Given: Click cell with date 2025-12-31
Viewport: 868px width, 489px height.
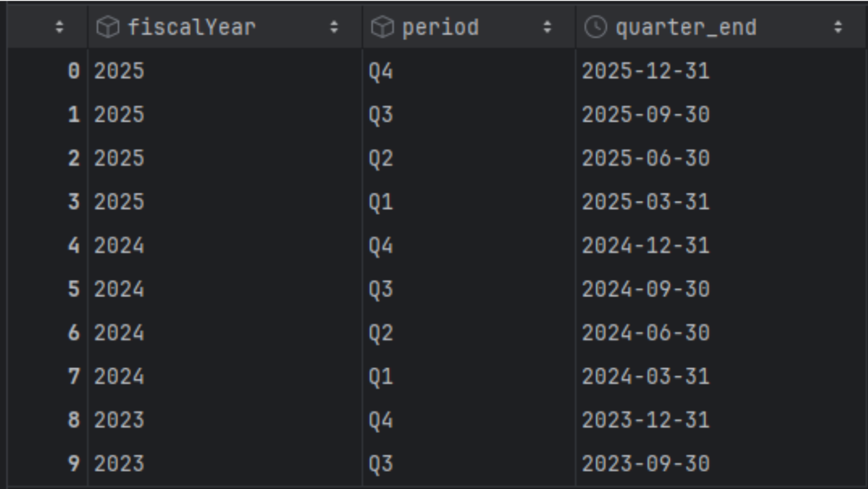Looking at the screenshot, I should point(646,71).
